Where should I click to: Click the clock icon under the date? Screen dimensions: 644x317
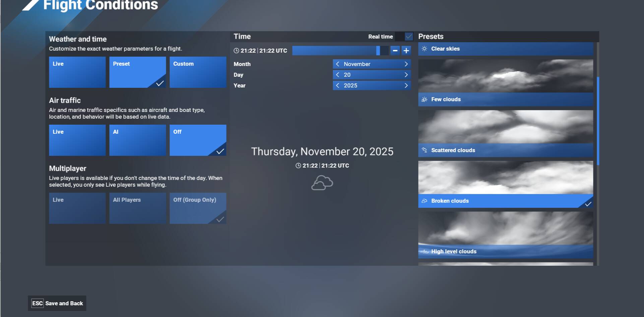[298, 166]
